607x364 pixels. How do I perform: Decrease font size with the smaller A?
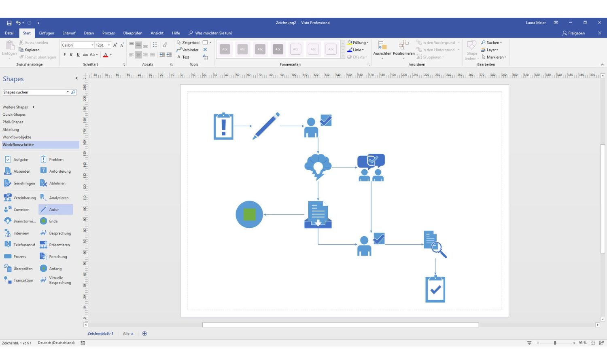(122, 45)
